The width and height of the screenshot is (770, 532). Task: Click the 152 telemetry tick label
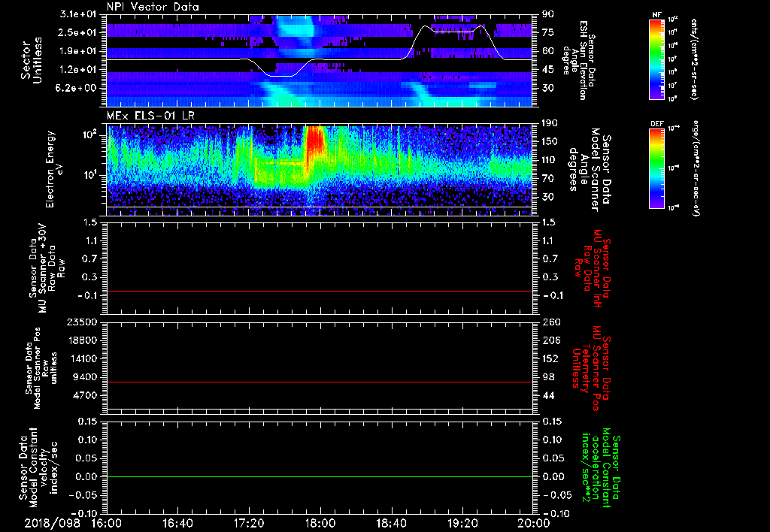pos(550,358)
